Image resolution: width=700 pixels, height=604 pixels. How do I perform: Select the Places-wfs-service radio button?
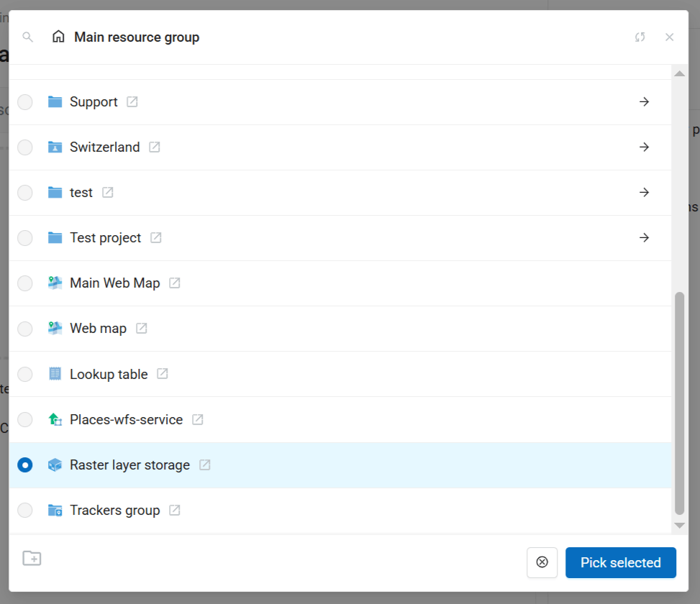25,419
